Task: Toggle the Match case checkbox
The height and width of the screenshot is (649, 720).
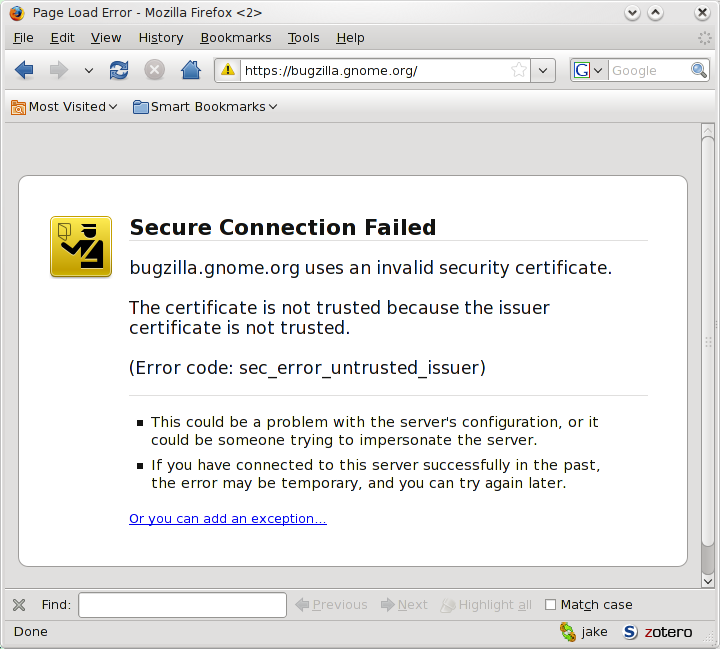Action: point(550,605)
